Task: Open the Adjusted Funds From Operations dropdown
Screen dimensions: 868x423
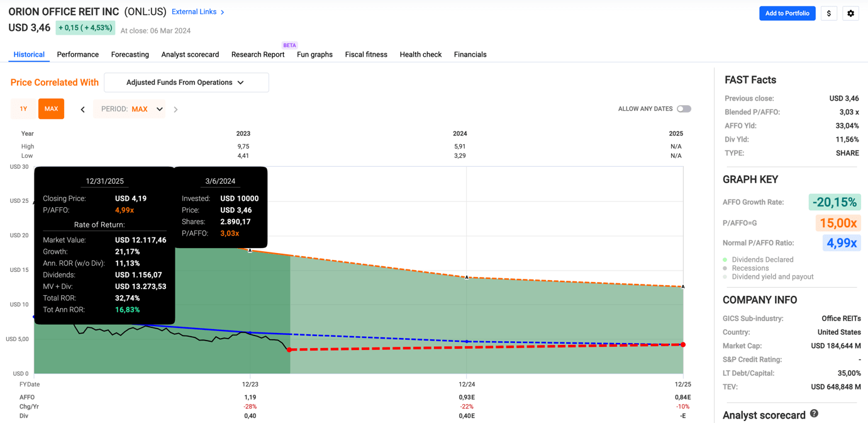Action: 186,82
